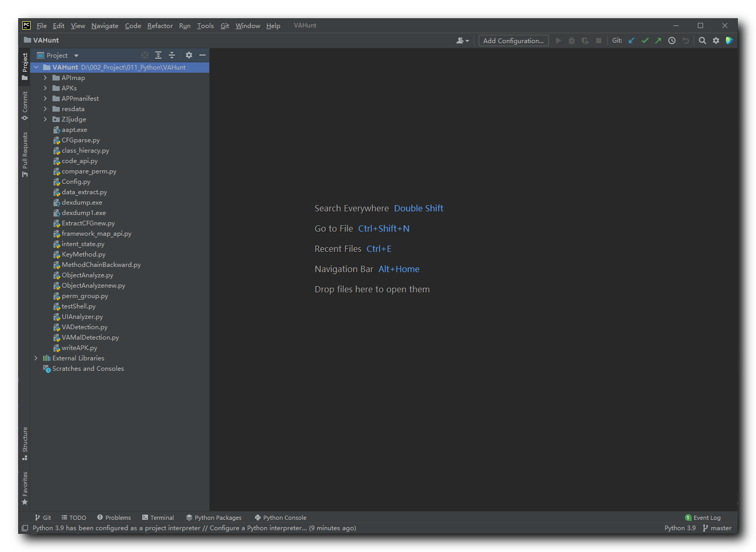The width and height of the screenshot is (756, 552).
Task: Open the Window menu
Action: coord(248,25)
